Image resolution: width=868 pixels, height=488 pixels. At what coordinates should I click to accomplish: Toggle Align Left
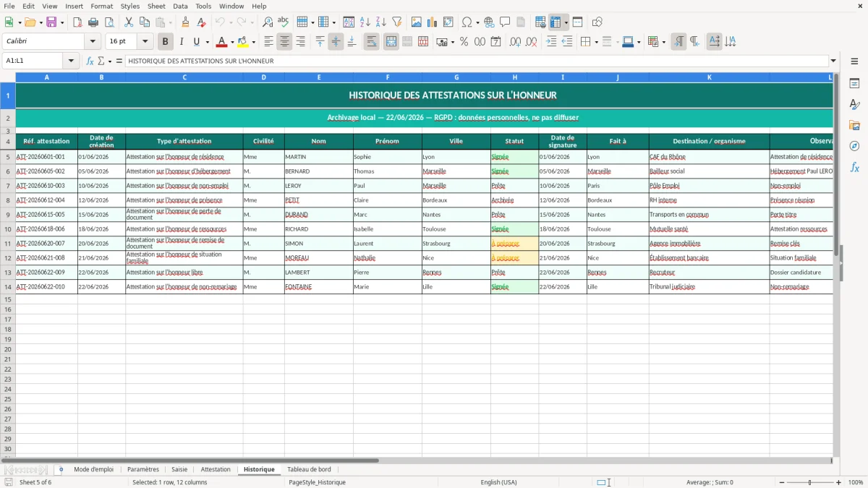[x=269, y=42]
